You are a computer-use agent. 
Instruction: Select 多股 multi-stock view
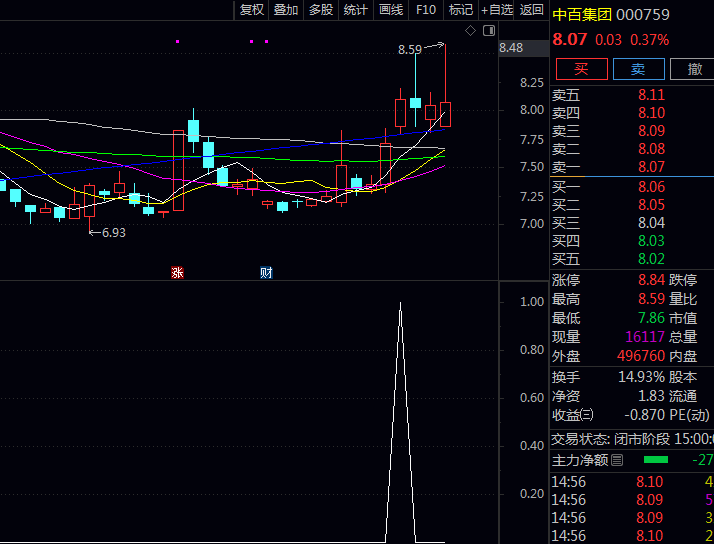[321, 10]
